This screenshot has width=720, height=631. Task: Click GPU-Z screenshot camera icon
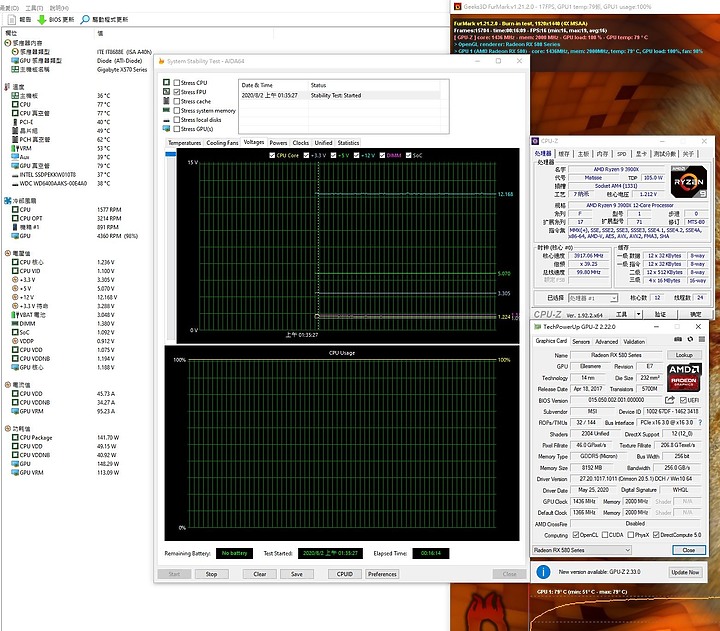pos(678,339)
